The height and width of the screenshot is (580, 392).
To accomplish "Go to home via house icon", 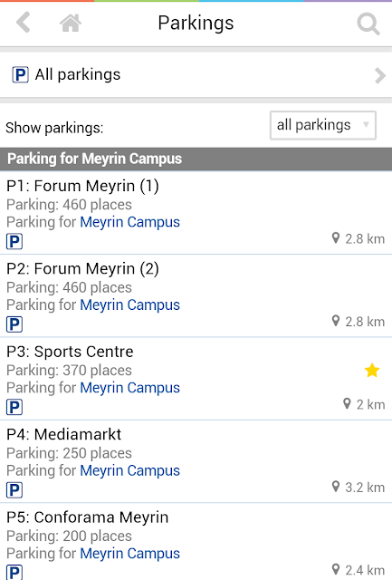I will pyautogui.click(x=71, y=23).
